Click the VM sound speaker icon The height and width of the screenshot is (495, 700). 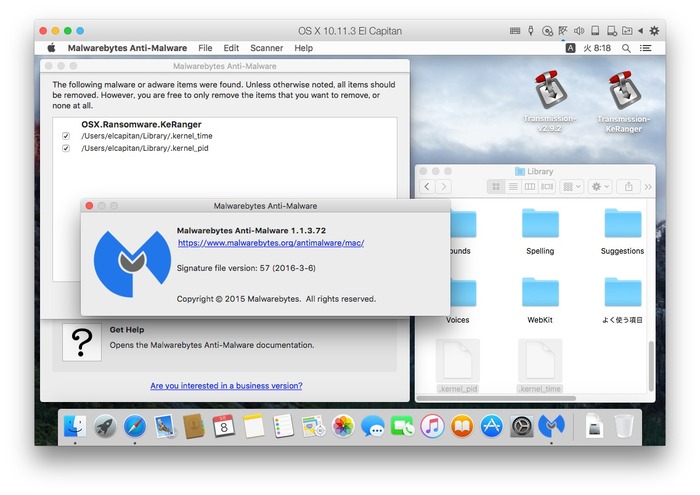pyautogui.click(x=579, y=30)
